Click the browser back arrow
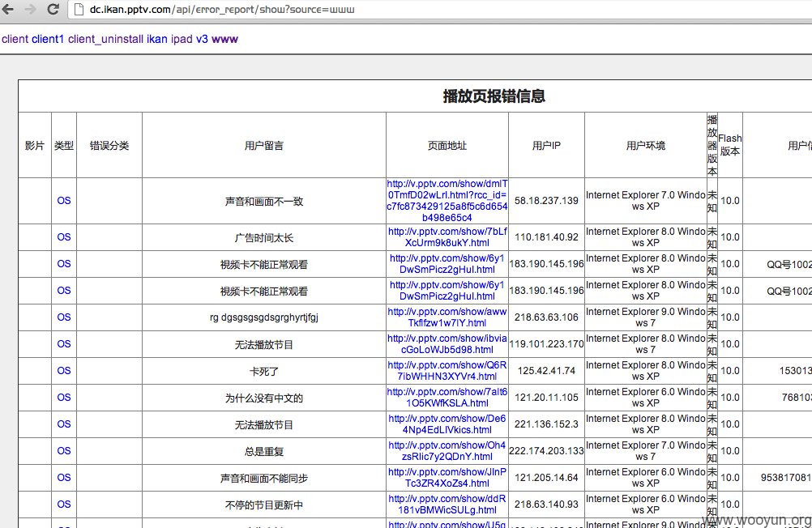The width and height of the screenshot is (812, 528). [8, 9]
